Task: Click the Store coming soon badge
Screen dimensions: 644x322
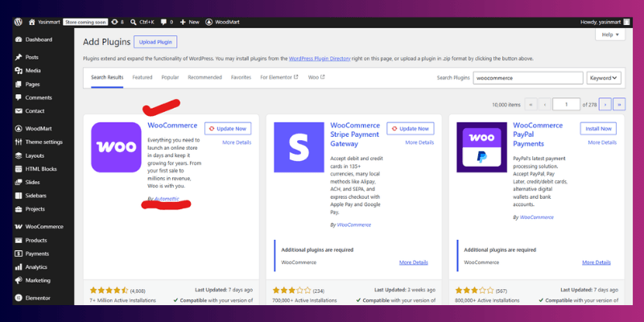Action: 85,23
